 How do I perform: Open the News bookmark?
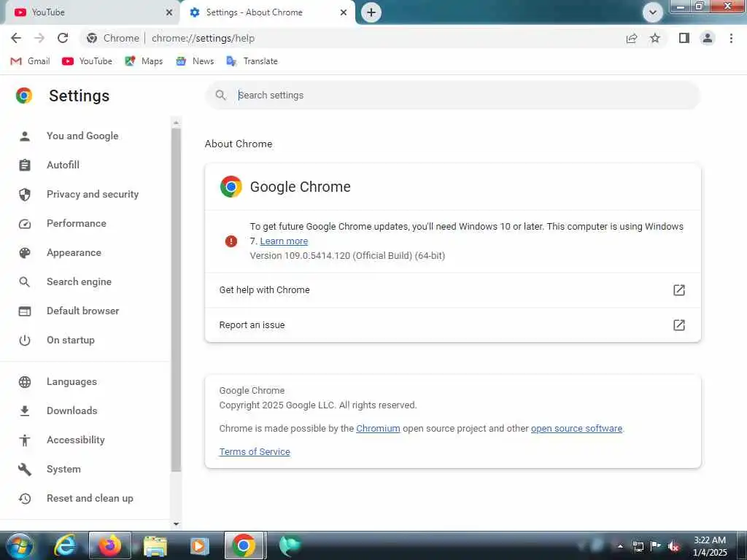pyautogui.click(x=195, y=61)
